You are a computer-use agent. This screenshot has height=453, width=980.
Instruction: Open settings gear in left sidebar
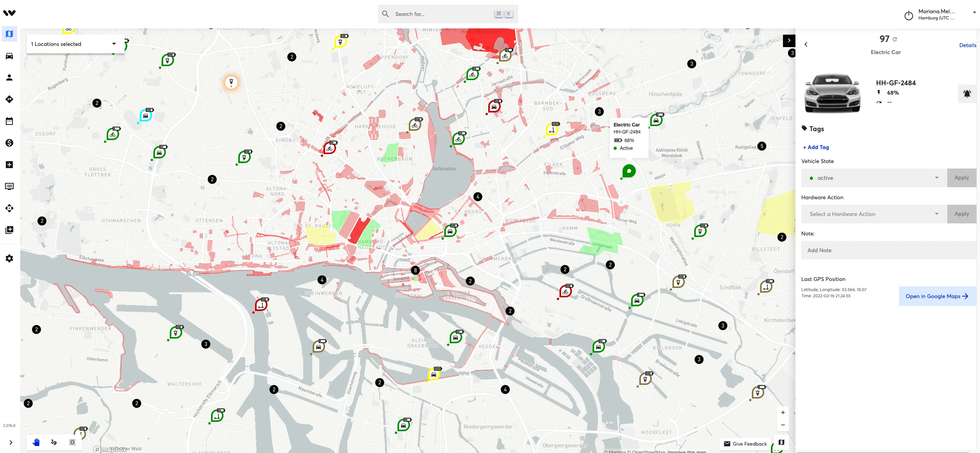pyautogui.click(x=9, y=258)
